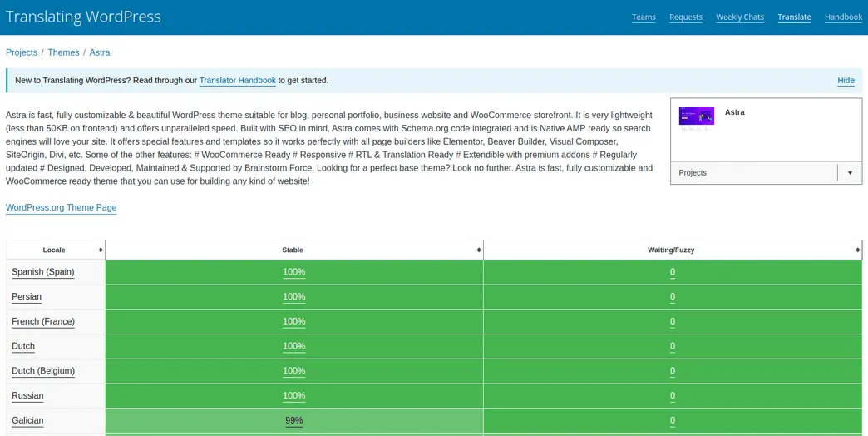This screenshot has height=436, width=868.
Task: Open the Dutch (Belgium) locale
Action: (x=43, y=370)
